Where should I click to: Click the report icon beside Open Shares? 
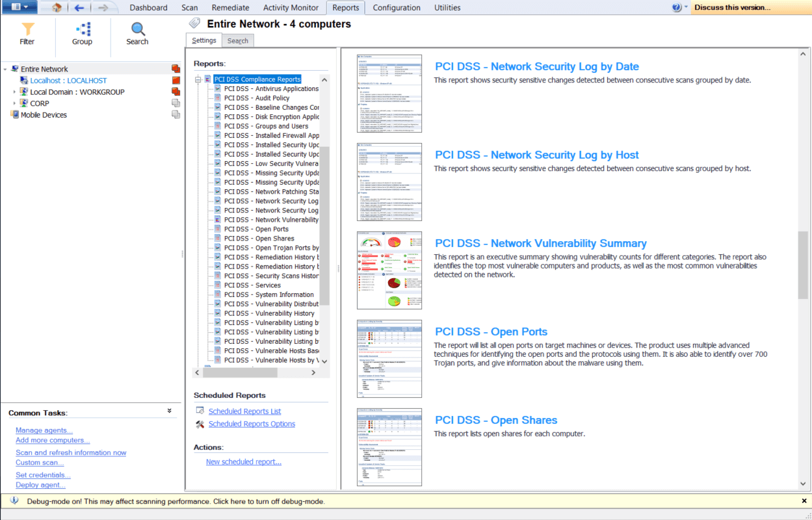pos(218,239)
